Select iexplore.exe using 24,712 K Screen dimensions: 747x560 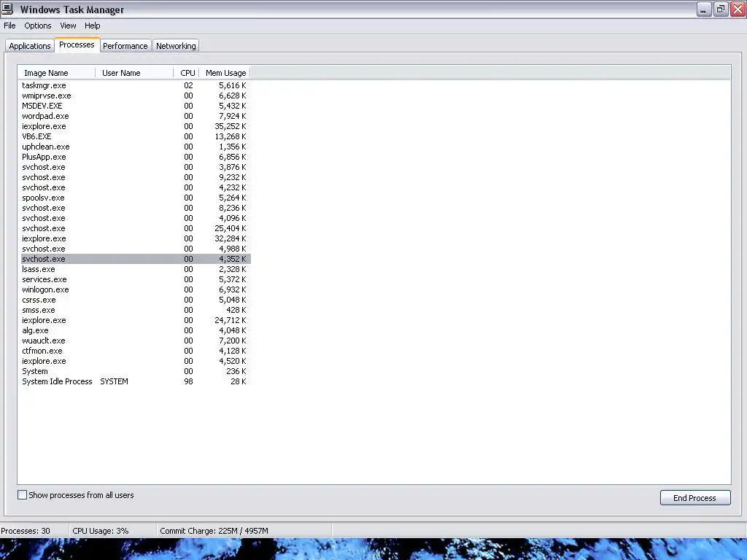pyautogui.click(x=135, y=320)
